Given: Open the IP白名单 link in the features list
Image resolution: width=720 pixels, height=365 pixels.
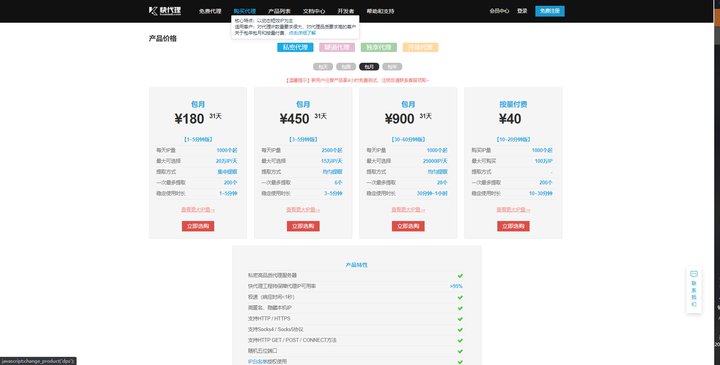Looking at the screenshot, I should (258, 362).
